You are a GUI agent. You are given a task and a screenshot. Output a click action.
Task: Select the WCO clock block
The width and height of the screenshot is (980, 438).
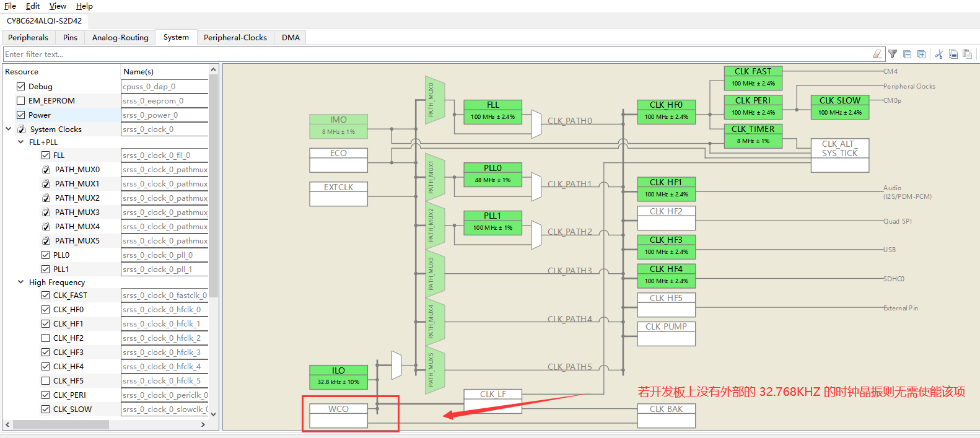pos(338,415)
